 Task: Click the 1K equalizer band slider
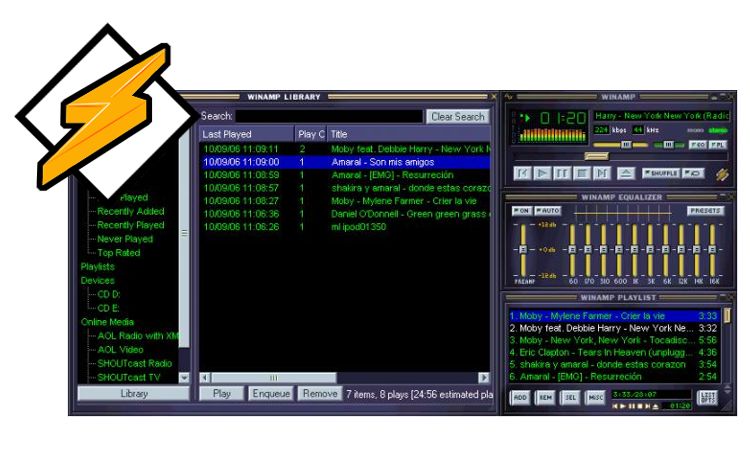tap(635, 250)
